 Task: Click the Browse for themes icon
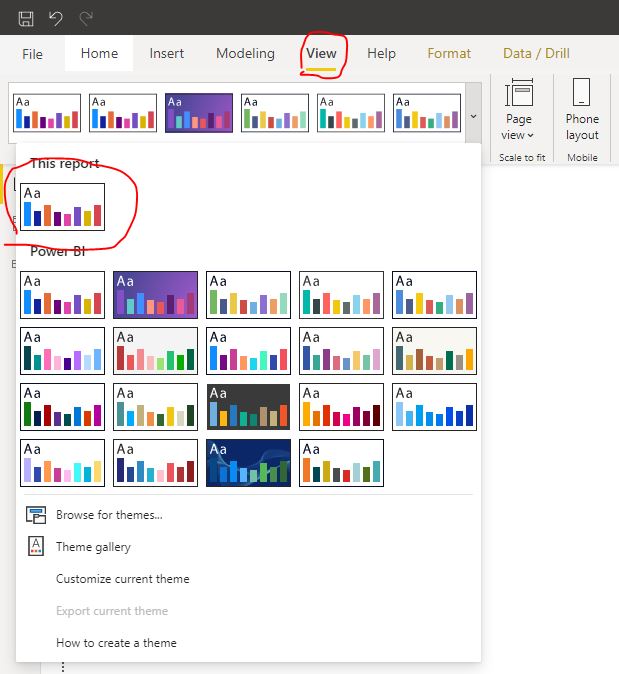(36, 515)
